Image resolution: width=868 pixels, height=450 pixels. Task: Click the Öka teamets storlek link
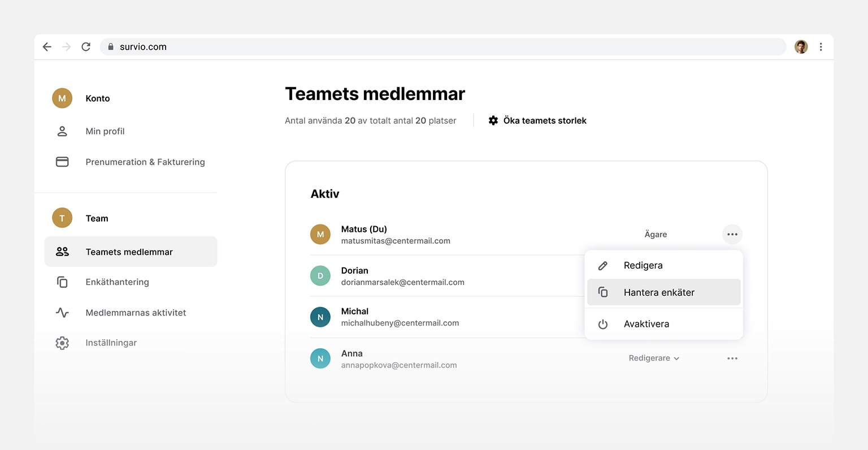click(544, 120)
